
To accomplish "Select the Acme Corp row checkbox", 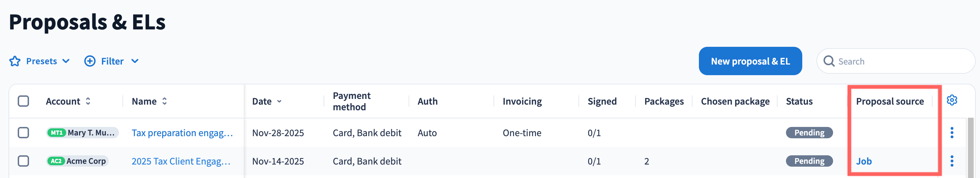I will [24, 161].
